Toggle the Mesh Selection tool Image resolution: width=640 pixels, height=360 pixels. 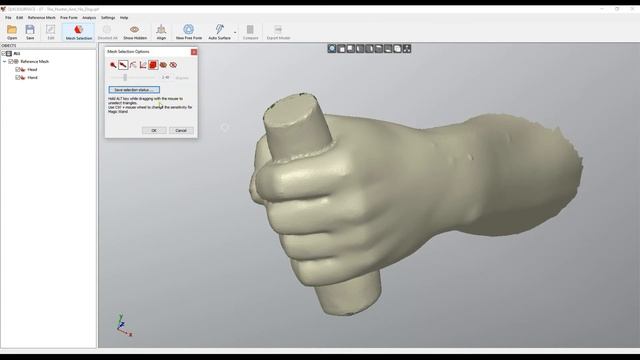[x=78, y=32]
